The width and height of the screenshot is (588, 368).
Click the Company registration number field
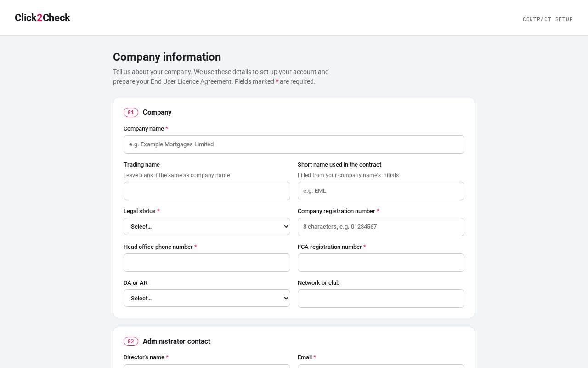(381, 227)
